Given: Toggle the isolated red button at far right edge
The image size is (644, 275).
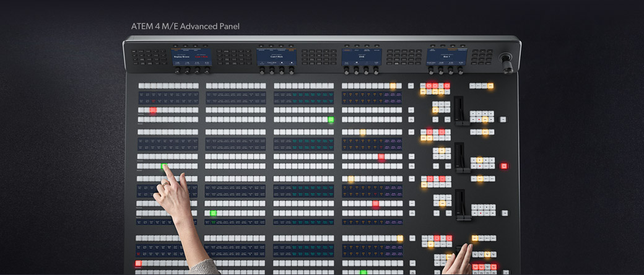Looking at the screenshot, I should (504, 166).
